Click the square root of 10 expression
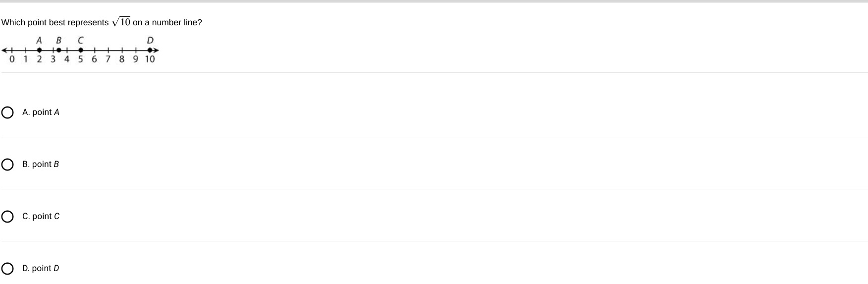Image resolution: width=868 pixels, height=284 pixels. click(x=121, y=22)
